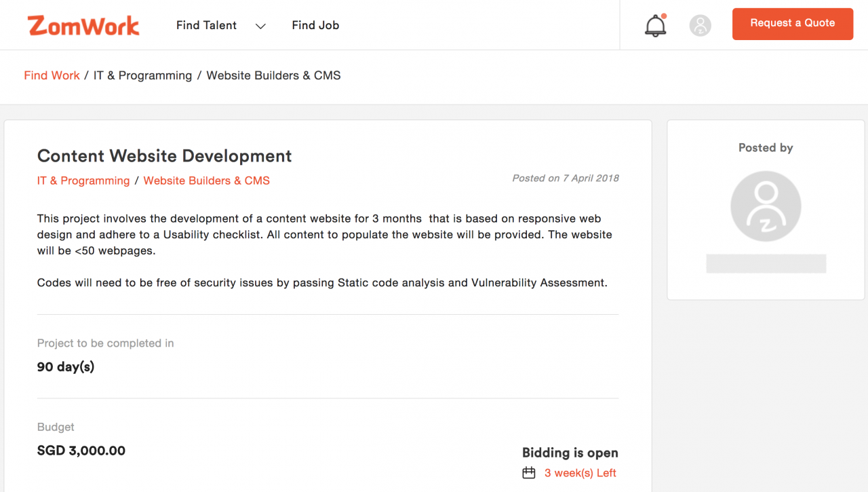Open the orange Website Builders & CMS link
The image size is (868, 492).
pos(206,181)
